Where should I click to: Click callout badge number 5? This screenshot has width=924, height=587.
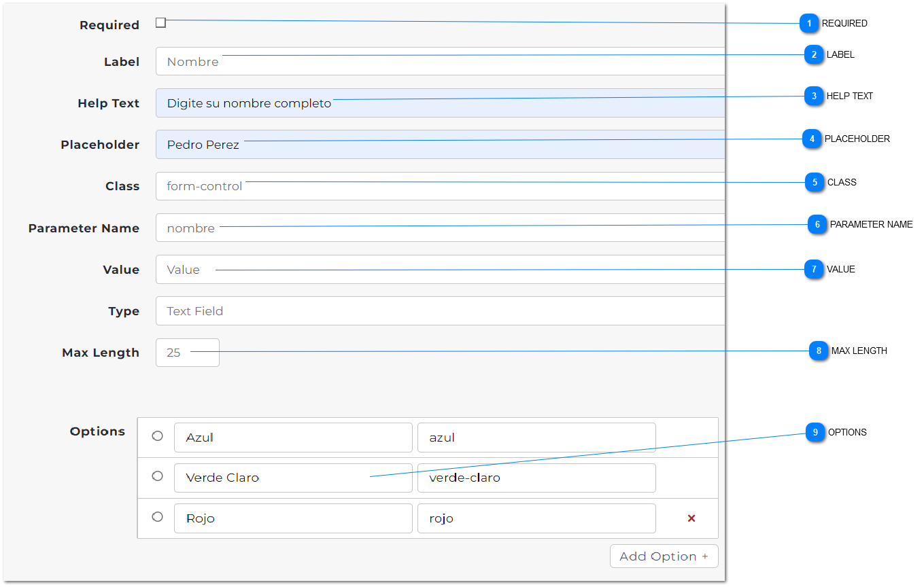tap(815, 183)
